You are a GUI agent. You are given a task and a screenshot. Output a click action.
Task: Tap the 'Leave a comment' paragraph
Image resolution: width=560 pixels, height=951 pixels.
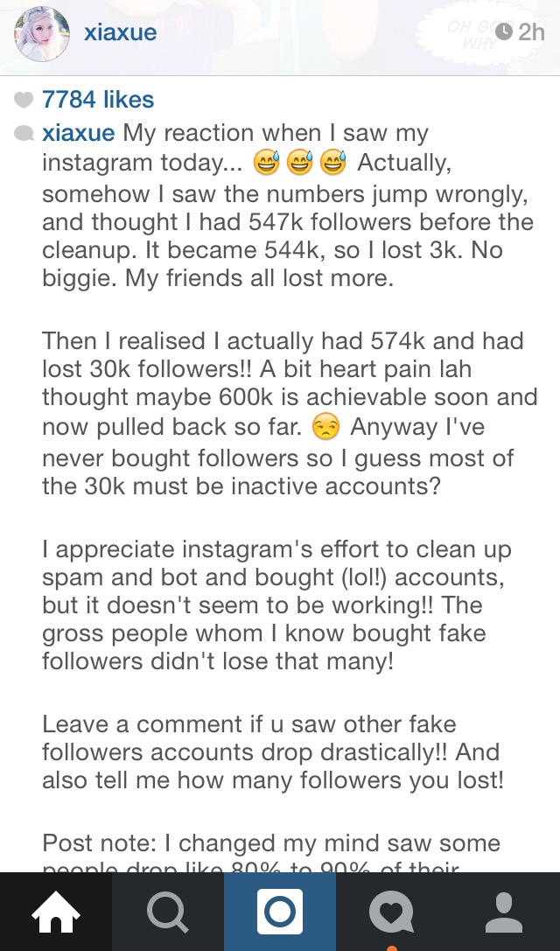click(270, 752)
